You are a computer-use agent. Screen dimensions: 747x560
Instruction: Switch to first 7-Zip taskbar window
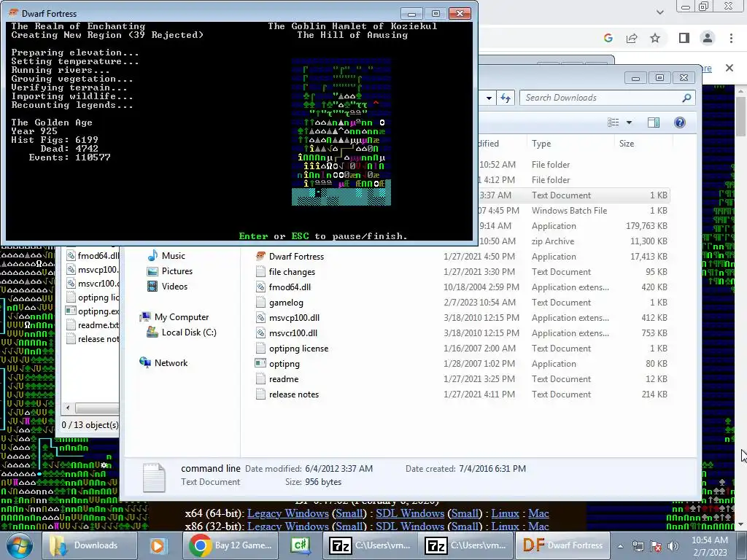coord(370,545)
